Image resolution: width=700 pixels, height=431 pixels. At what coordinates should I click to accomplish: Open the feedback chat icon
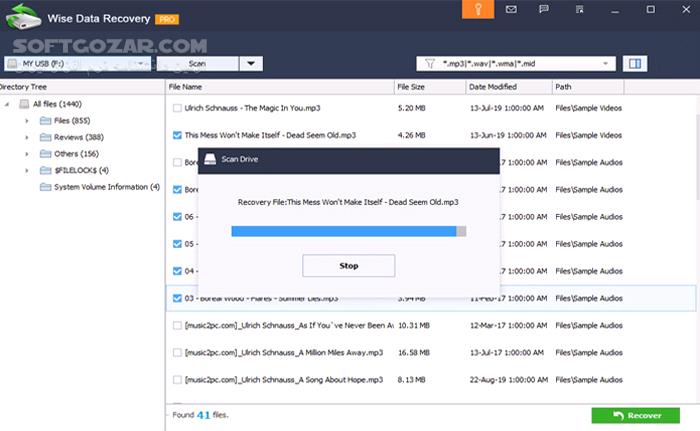(x=544, y=9)
